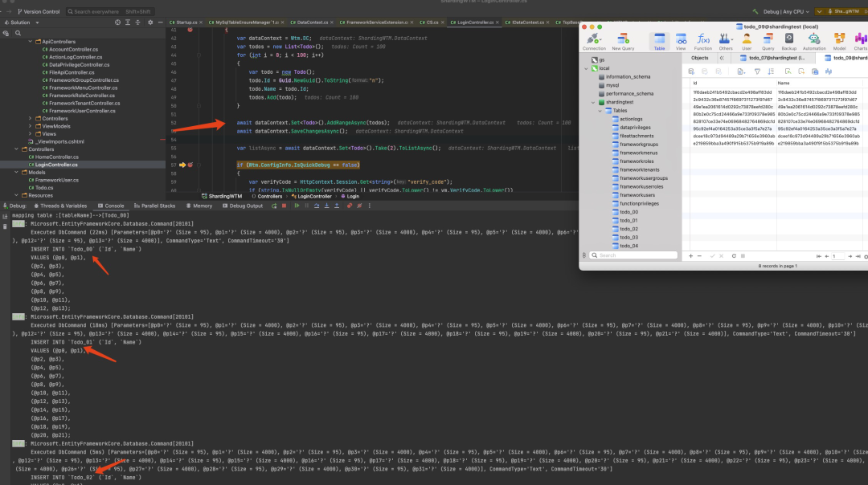Screen dimensions: 868x485
Task: Open more debug actions menu
Action: click(x=369, y=206)
